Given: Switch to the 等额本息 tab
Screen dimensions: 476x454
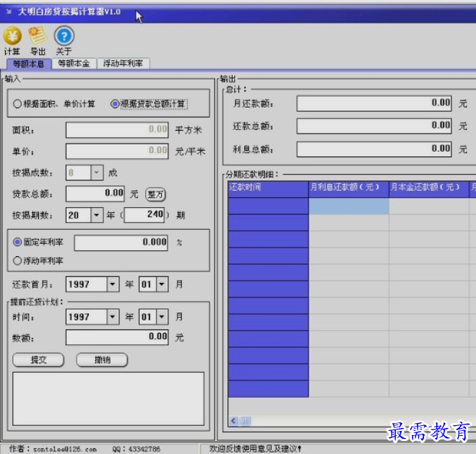Looking at the screenshot, I should click(x=29, y=64).
